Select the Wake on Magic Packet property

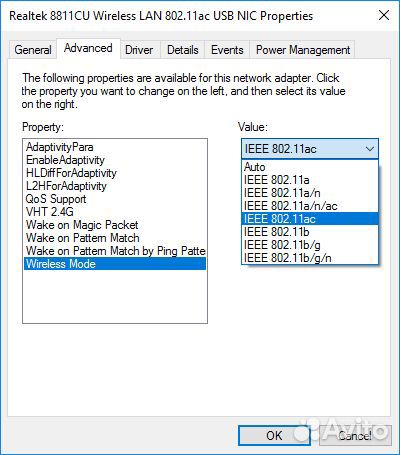[115, 225]
